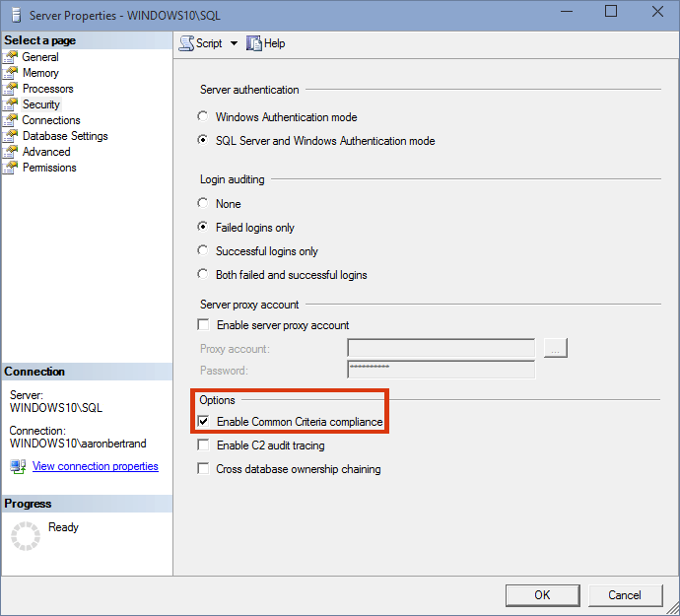Click the Permissions page icon
Screen dimensions: 680x616
(11, 168)
